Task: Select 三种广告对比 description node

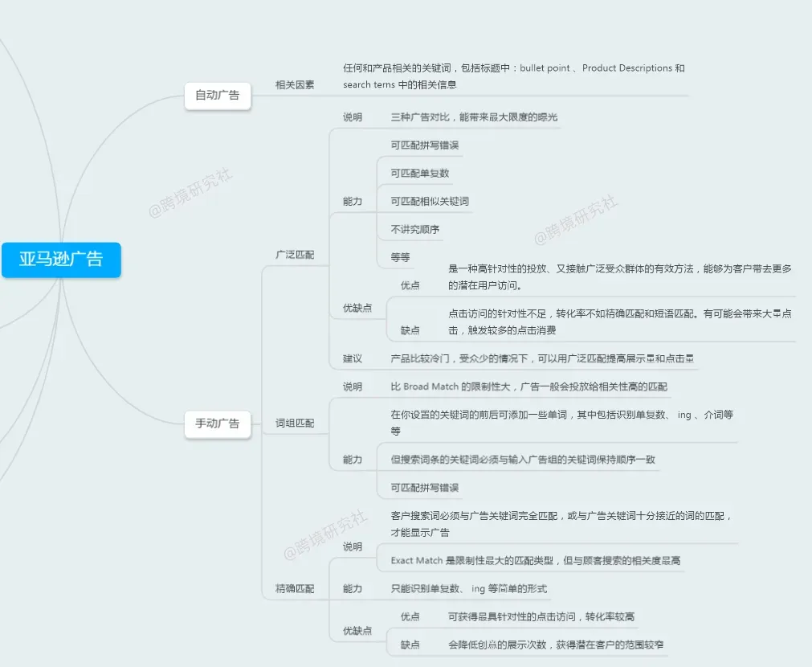Action: (x=474, y=117)
